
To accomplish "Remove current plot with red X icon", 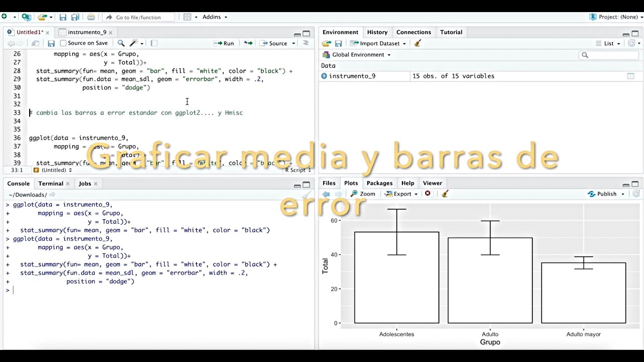I will click(428, 194).
